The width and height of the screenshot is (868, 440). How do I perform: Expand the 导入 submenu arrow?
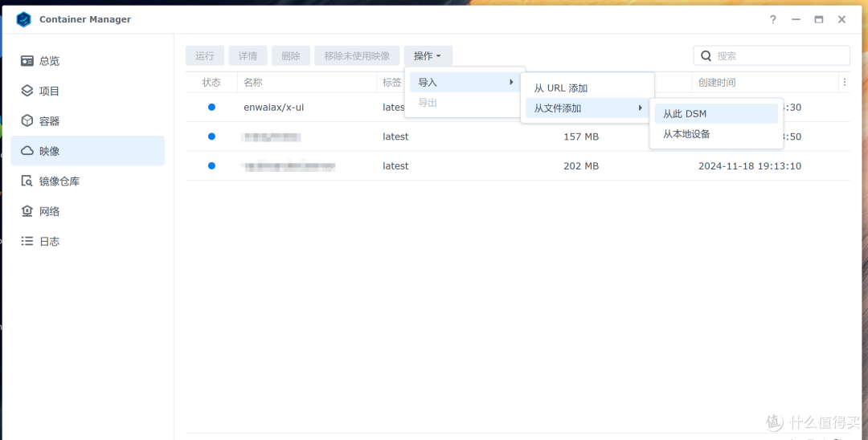511,83
